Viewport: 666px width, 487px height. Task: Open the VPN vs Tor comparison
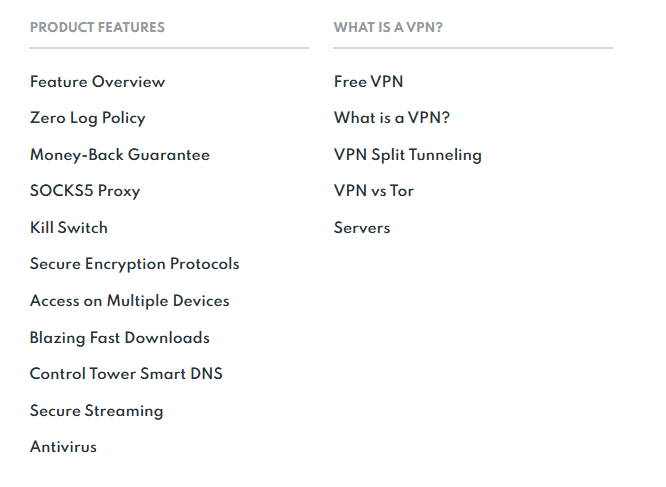374,191
